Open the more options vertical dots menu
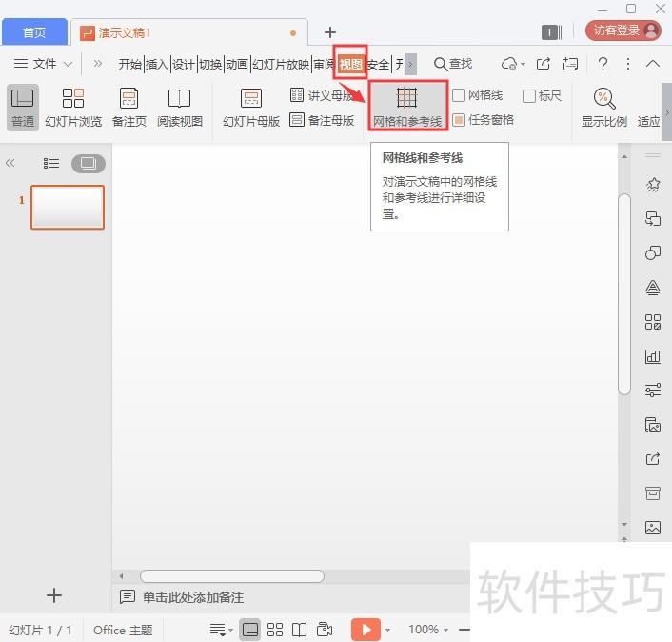Image resolution: width=672 pixels, height=642 pixels. coord(628,64)
